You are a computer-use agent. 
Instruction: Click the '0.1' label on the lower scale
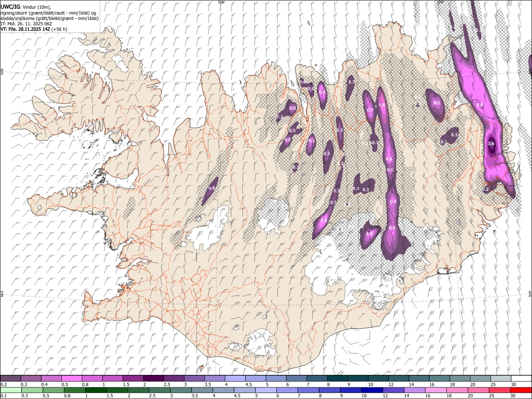(x=4, y=396)
